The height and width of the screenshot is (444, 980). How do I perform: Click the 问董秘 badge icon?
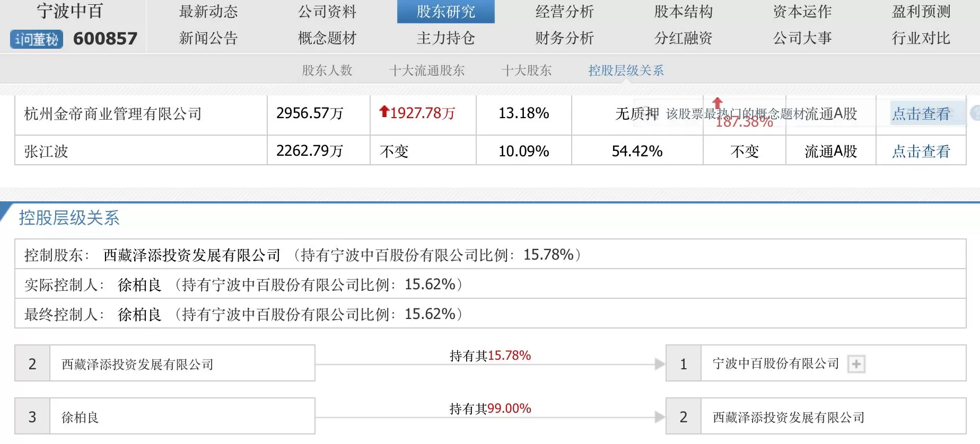(35, 39)
